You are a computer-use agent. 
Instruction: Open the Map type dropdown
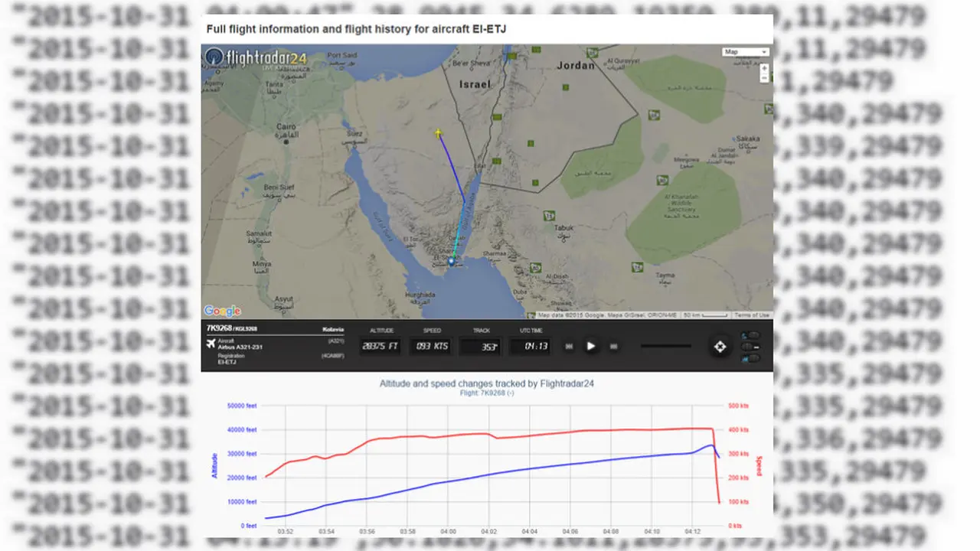[x=745, y=52]
